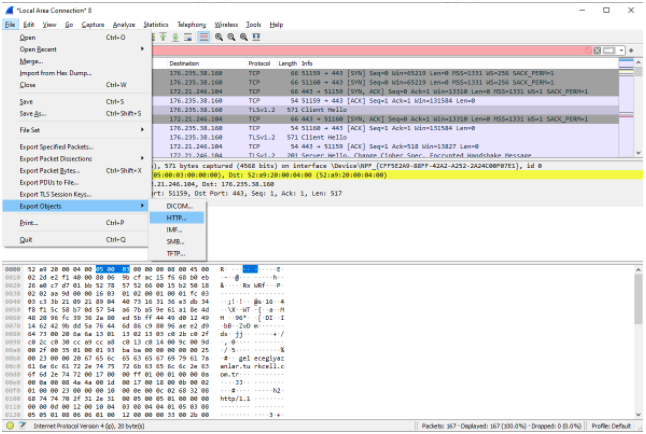Screen dimensions: 646x434
Task: Select TFTP... export object option
Action: pos(177,254)
